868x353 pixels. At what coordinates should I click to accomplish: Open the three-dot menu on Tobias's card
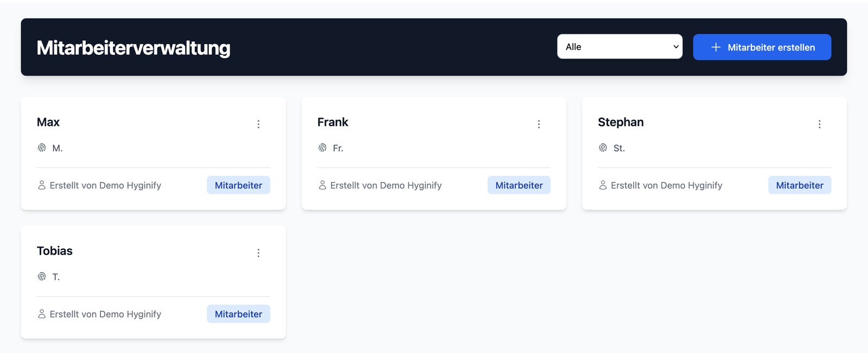point(258,253)
